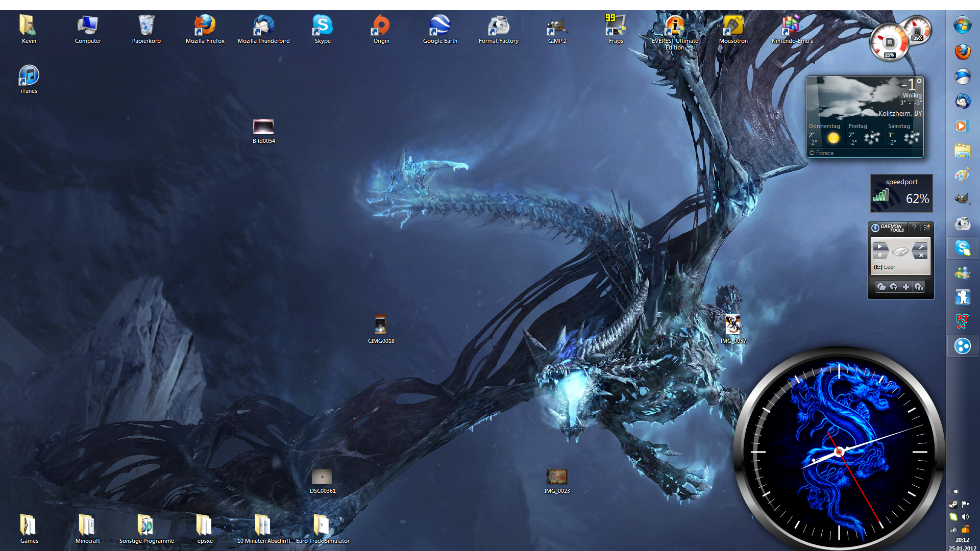Screen dimensions: 980x551
Task: Open Windows Explorer from the taskbar
Action: [963, 151]
